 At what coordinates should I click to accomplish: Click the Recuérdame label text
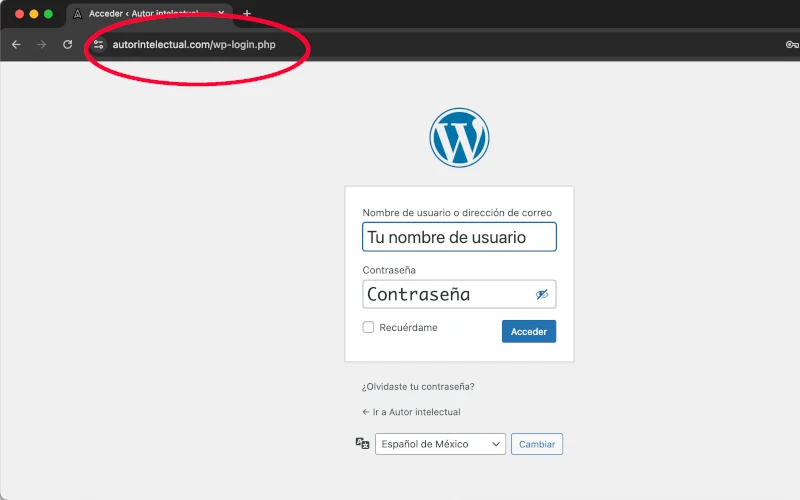pos(408,328)
